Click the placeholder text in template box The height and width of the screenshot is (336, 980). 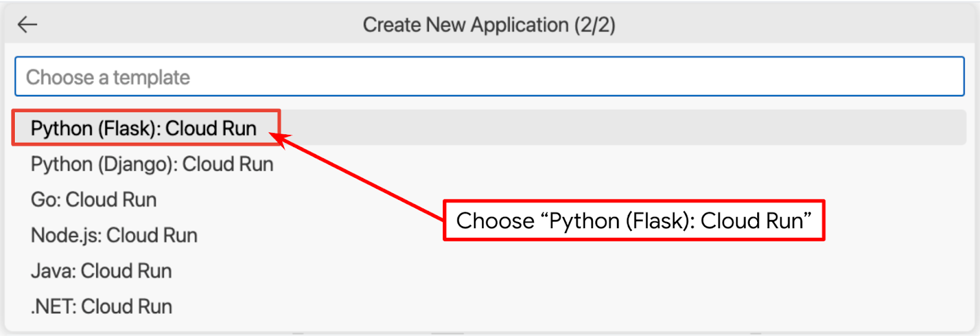pyautogui.click(x=108, y=77)
